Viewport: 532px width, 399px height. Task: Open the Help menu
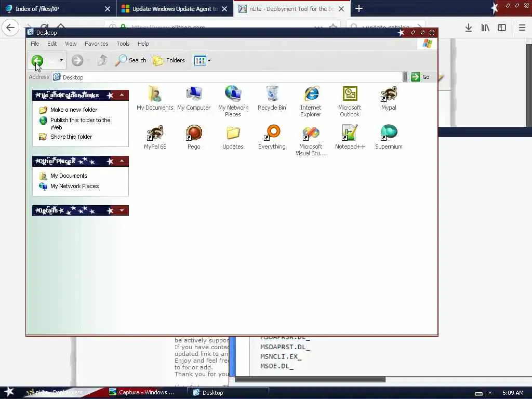[x=143, y=44]
